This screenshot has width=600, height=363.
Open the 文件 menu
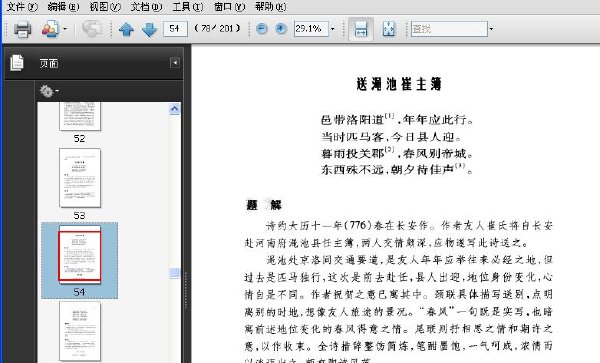(x=22, y=7)
